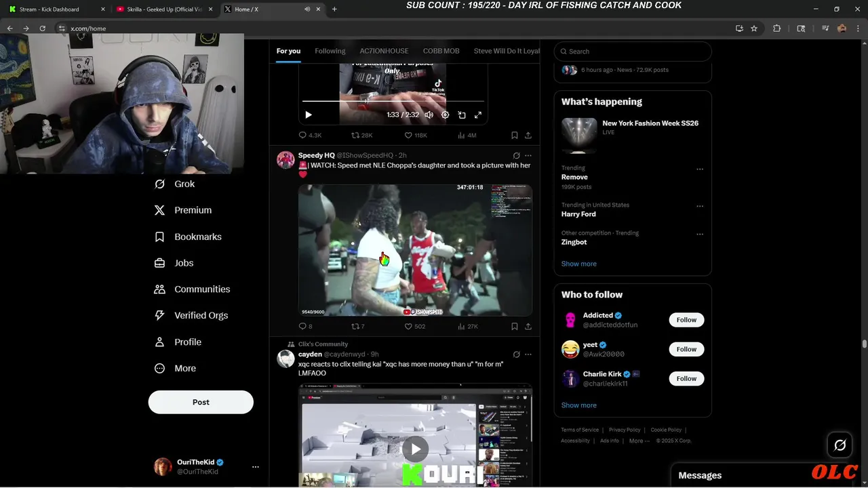Show more in Who to follow
Screen dimensions: 868x488
(x=579, y=405)
